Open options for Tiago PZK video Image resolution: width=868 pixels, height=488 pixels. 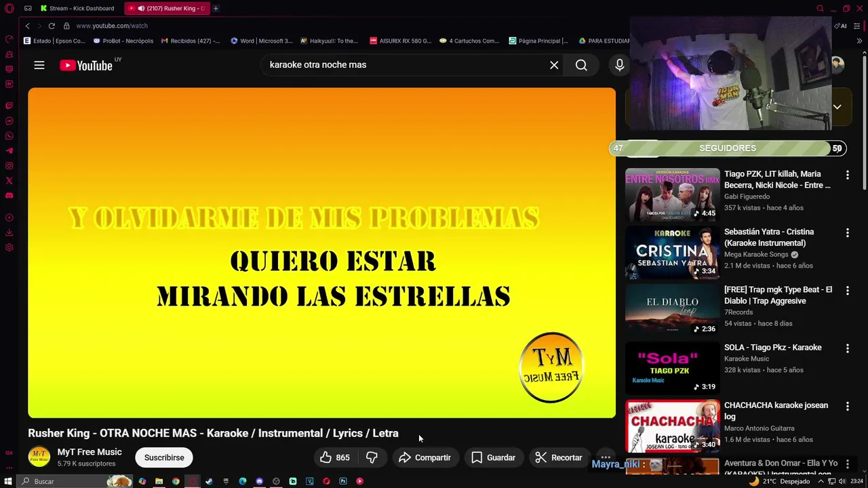pyautogui.click(x=847, y=175)
